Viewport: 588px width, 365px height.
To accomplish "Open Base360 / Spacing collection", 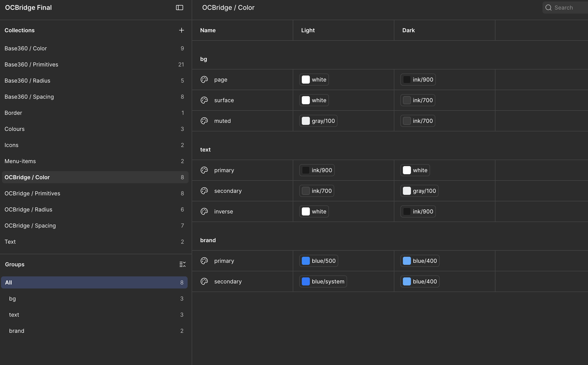I will click(95, 97).
